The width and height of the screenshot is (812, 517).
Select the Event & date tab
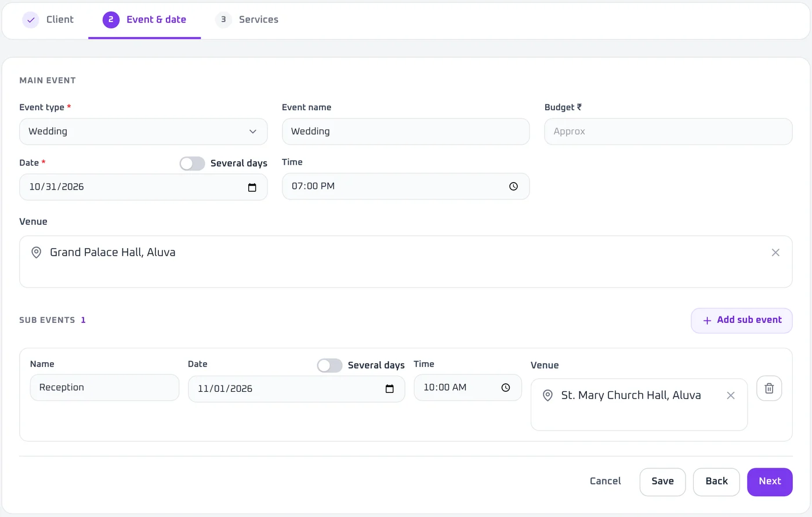click(144, 20)
